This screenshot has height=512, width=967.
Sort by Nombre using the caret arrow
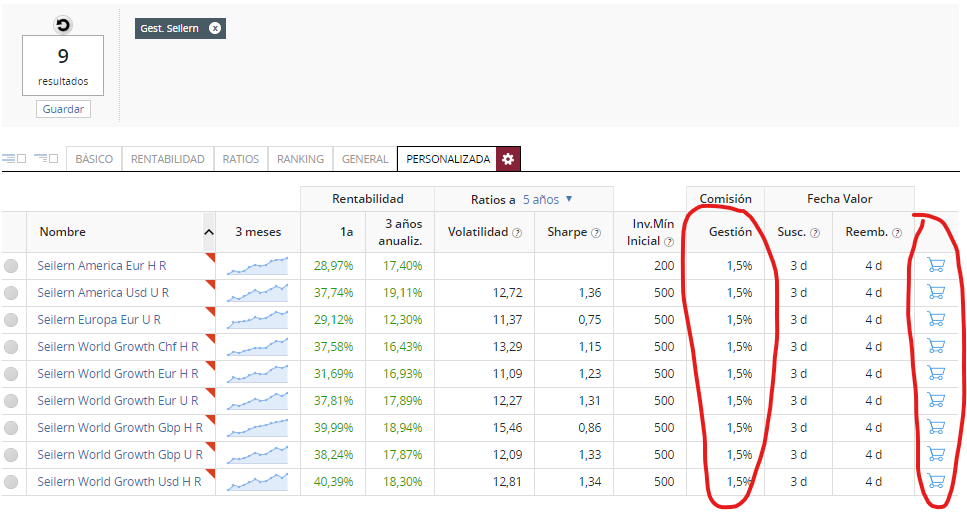(x=208, y=232)
